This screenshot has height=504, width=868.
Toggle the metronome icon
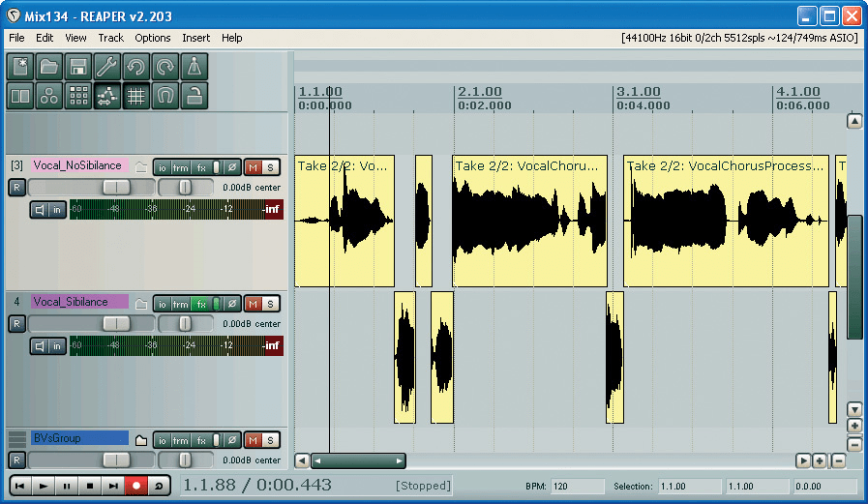195,67
